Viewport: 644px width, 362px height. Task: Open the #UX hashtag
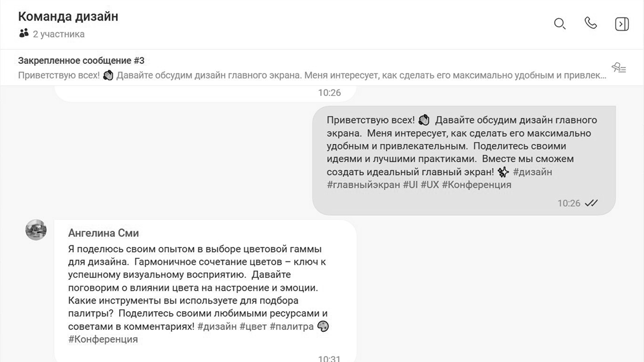[430, 185]
